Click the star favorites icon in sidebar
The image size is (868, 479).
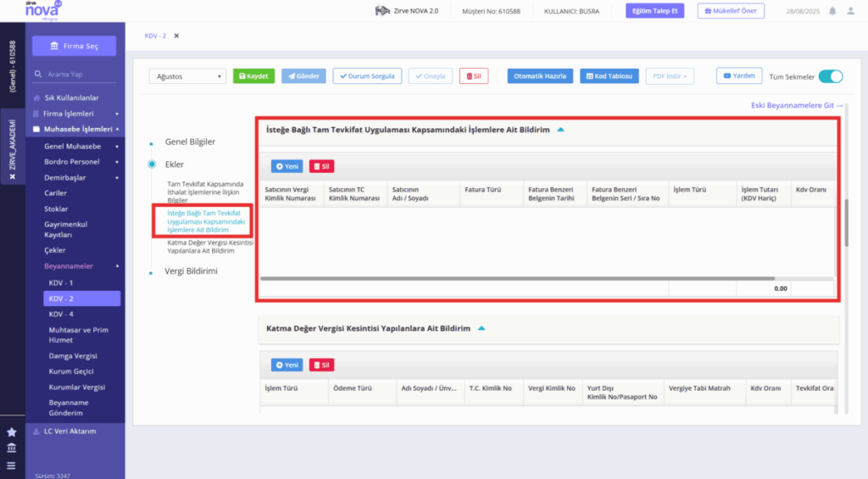12,432
